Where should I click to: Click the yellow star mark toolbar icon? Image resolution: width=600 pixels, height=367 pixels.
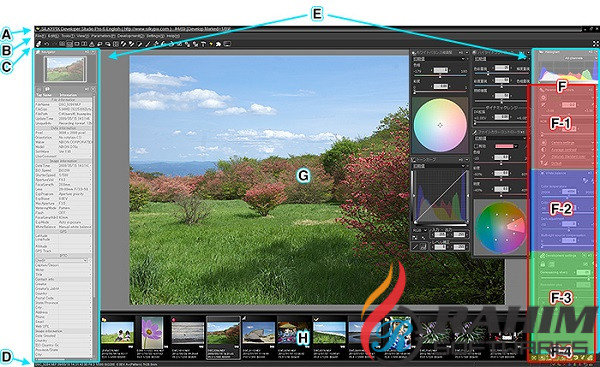tap(211, 44)
